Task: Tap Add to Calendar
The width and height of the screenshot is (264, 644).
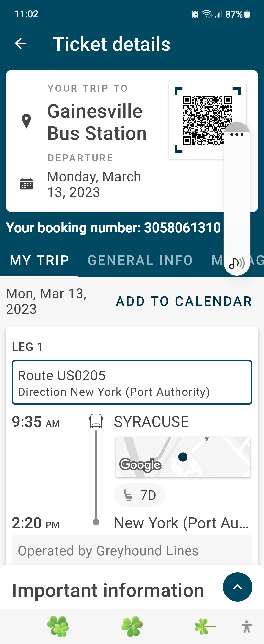Action: click(184, 301)
